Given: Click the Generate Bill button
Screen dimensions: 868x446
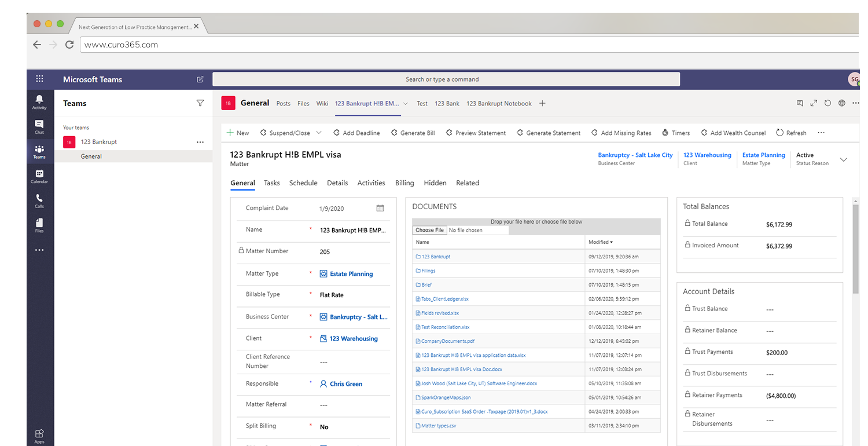Looking at the screenshot, I should click(x=413, y=133).
